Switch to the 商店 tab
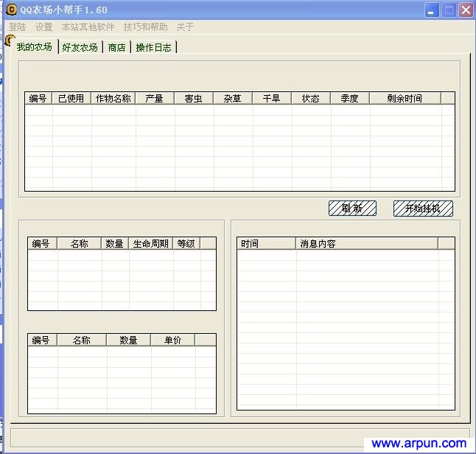Image resolution: width=476 pixels, height=454 pixels. point(117,48)
